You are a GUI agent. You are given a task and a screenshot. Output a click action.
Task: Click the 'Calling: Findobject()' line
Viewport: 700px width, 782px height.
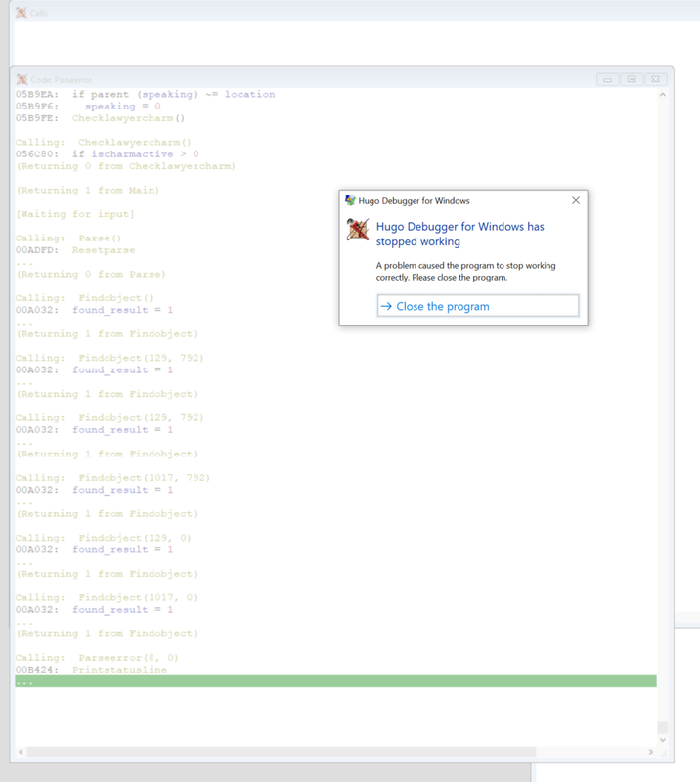pos(84,298)
